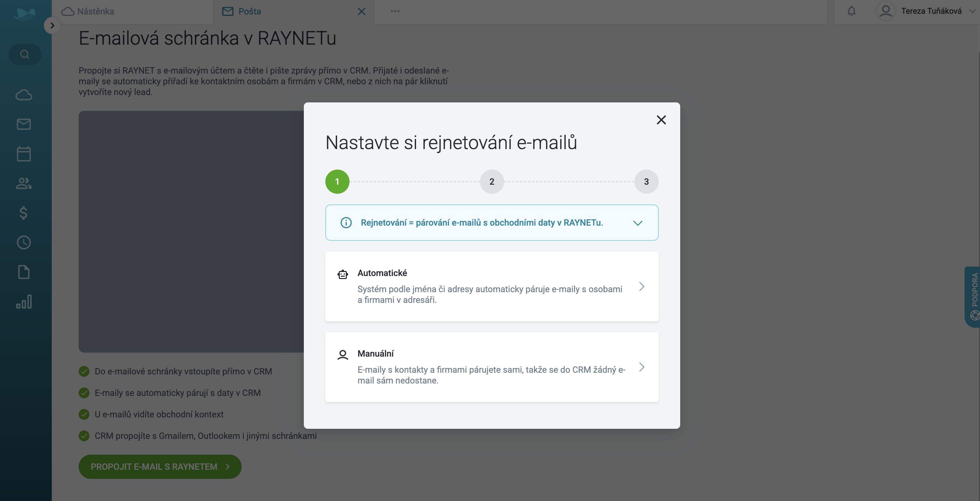The width and height of the screenshot is (980, 501).
Task: Click the info circle icon
Action: click(346, 223)
